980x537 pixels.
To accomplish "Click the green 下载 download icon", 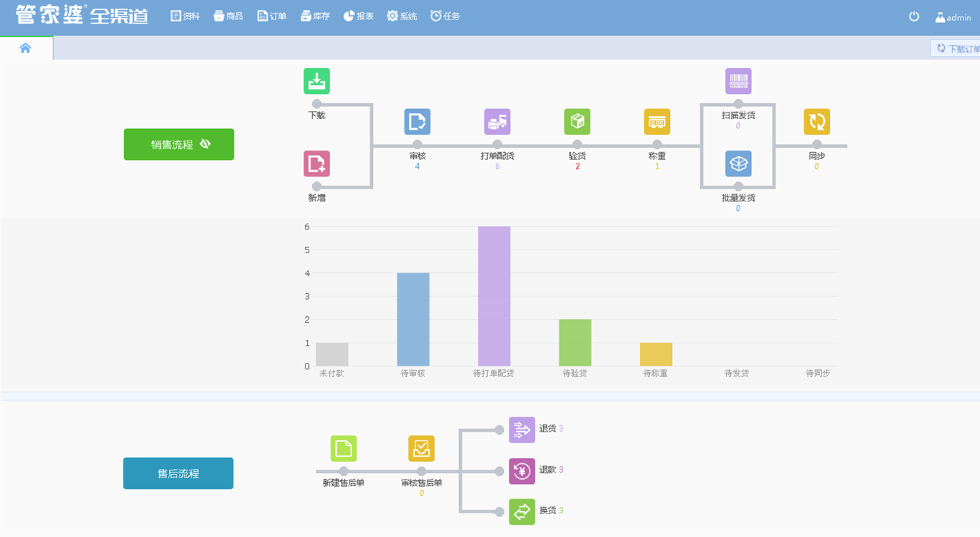I will coord(316,81).
